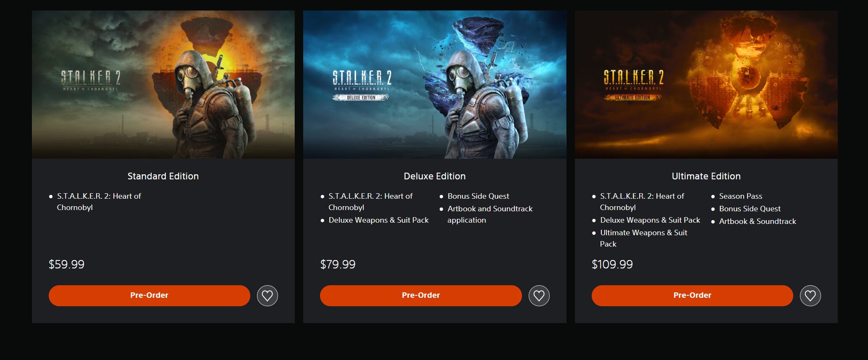Screen dimensions: 868x360
Task: Click Ultimate Weapons & Suit Pack item
Action: [644, 238]
